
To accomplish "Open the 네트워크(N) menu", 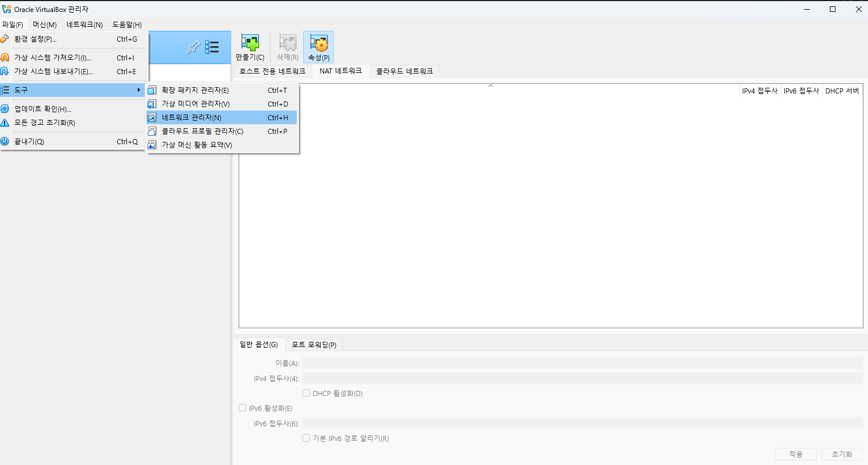I will 84,25.
